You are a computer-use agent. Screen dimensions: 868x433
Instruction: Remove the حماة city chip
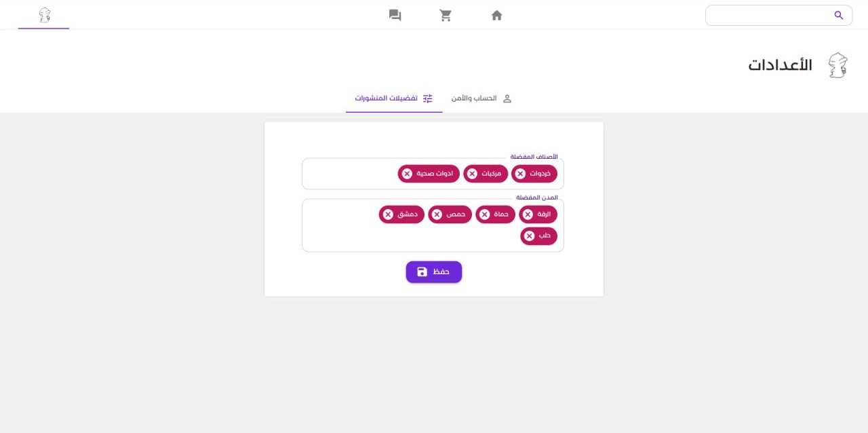coord(484,214)
